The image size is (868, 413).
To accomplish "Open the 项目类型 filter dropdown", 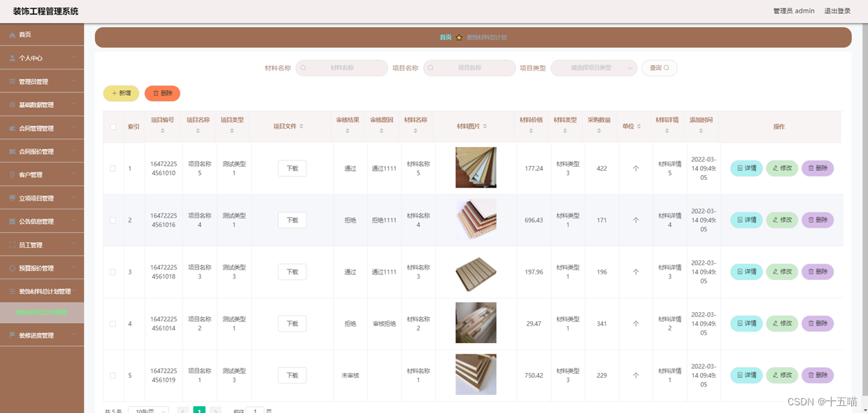I will click(x=594, y=68).
